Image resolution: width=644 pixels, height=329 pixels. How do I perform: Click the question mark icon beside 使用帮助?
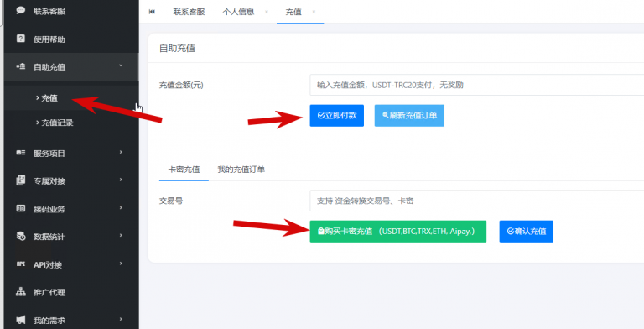(x=20, y=39)
